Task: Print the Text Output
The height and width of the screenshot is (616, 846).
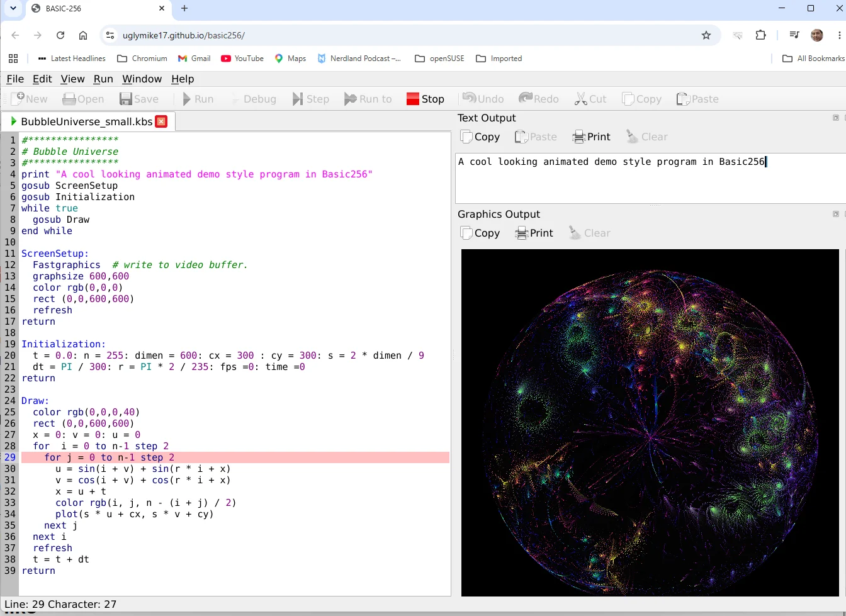Action: [592, 137]
